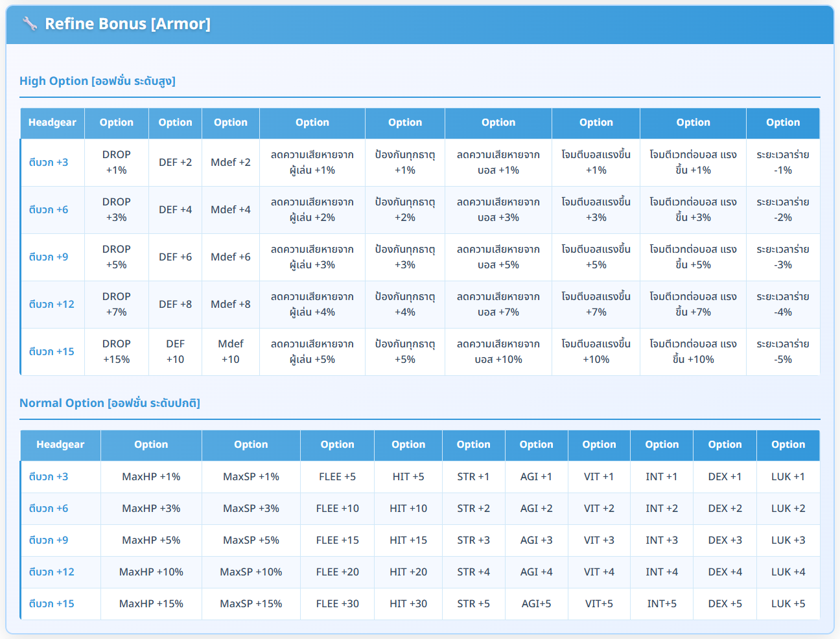Screen dimensions: 840x639
Task: Click ตีบวก +12 row label in Normal Option table
Action: pos(51,572)
